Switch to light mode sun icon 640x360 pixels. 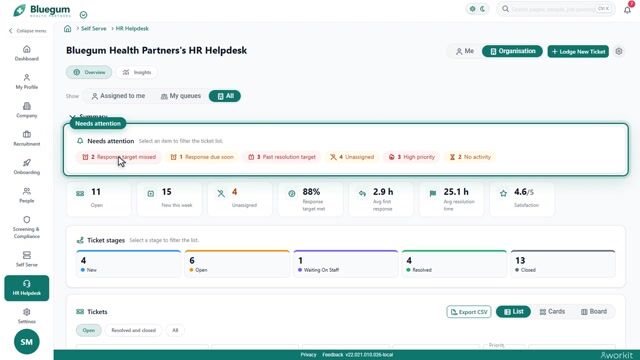472,9
